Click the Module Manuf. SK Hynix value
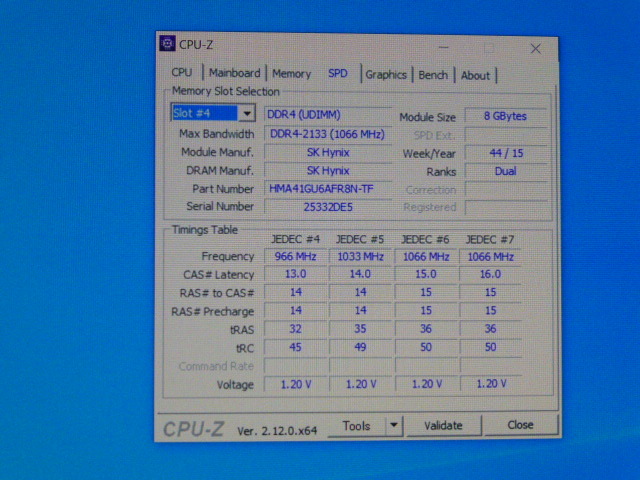640x480 pixels. click(328, 153)
